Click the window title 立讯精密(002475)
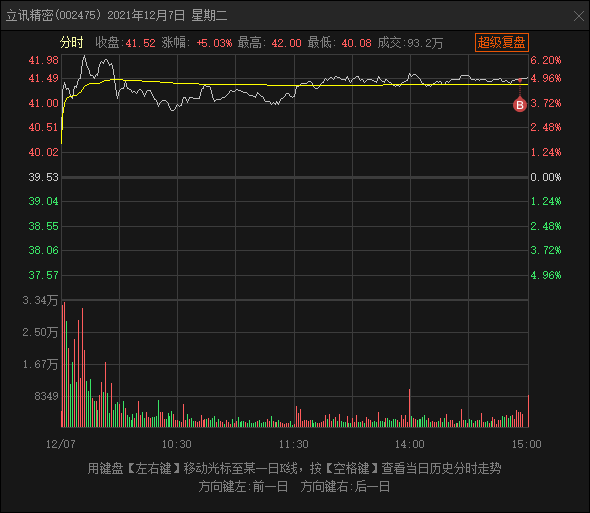 54,15
